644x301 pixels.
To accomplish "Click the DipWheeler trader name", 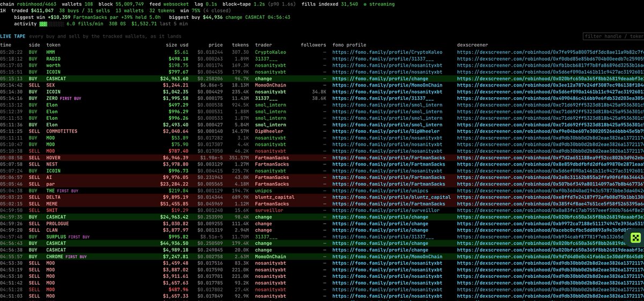I will pos(270,131).
